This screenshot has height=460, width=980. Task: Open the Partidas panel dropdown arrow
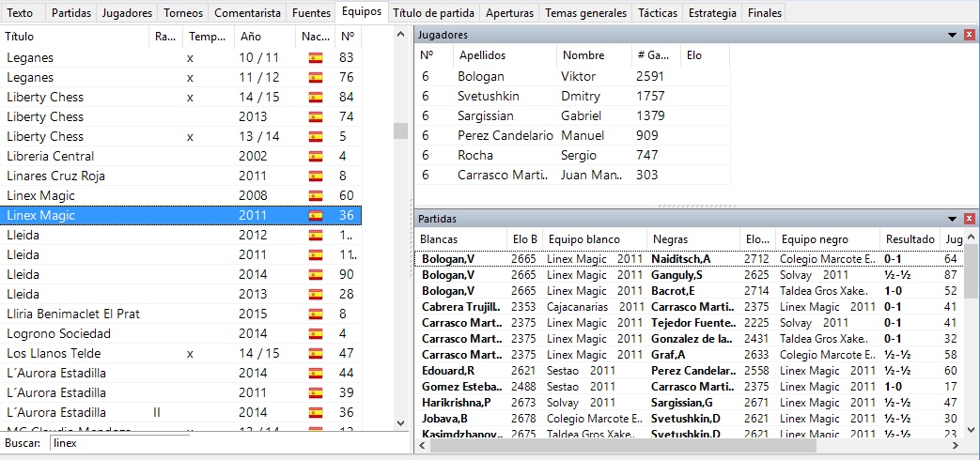click(953, 218)
